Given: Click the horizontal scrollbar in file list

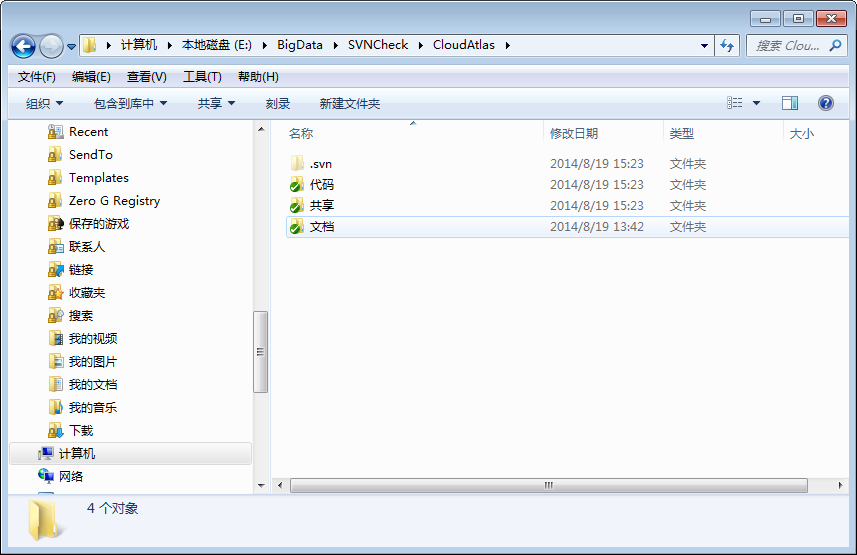Looking at the screenshot, I should click(548, 485).
